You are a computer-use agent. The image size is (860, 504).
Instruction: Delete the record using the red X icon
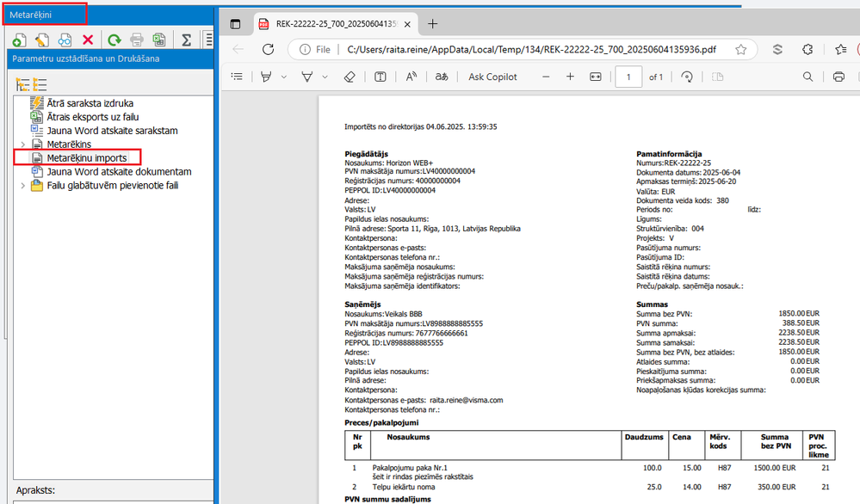pyautogui.click(x=88, y=40)
